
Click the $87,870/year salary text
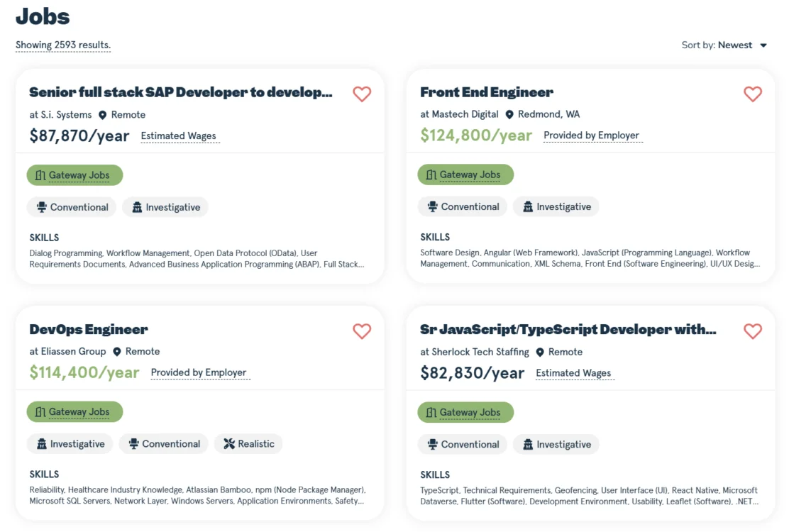(x=79, y=135)
